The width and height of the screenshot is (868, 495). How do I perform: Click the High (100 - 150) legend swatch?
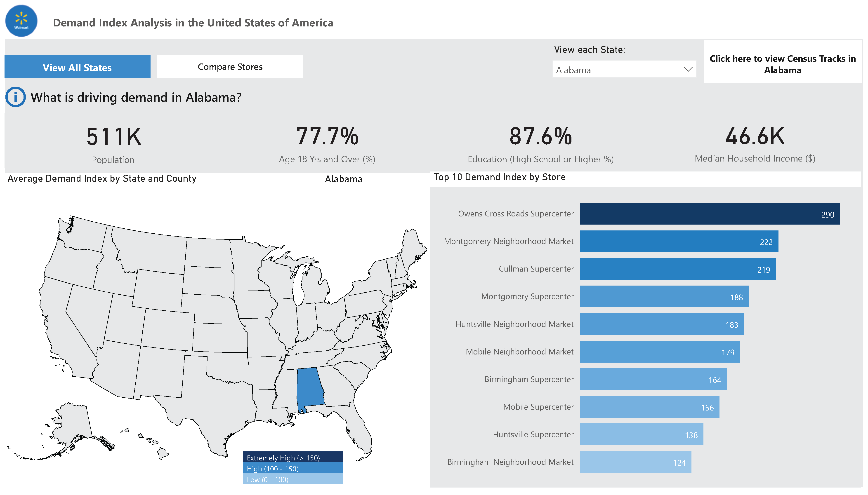coord(293,469)
